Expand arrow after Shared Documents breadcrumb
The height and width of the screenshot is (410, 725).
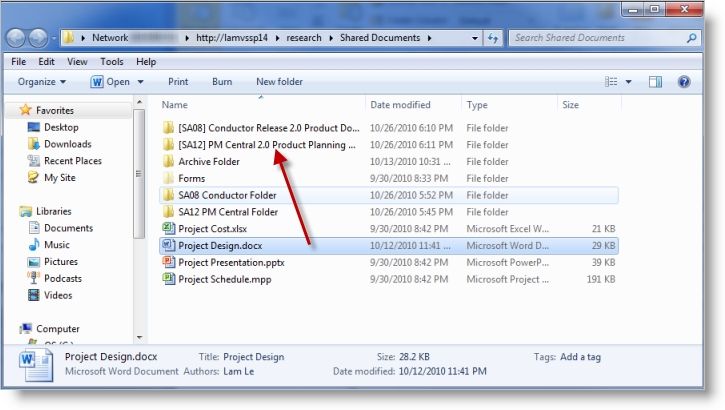(430, 38)
